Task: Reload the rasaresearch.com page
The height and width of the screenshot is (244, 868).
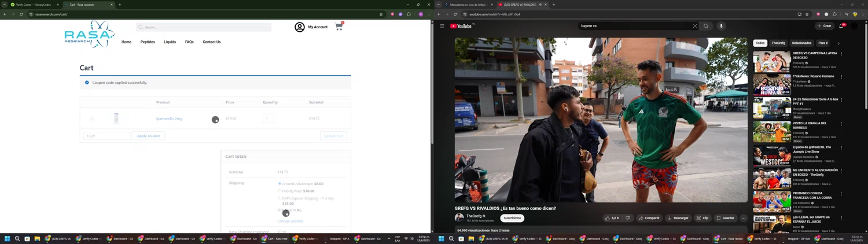Action: pyautogui.click(x=21, y=14)
